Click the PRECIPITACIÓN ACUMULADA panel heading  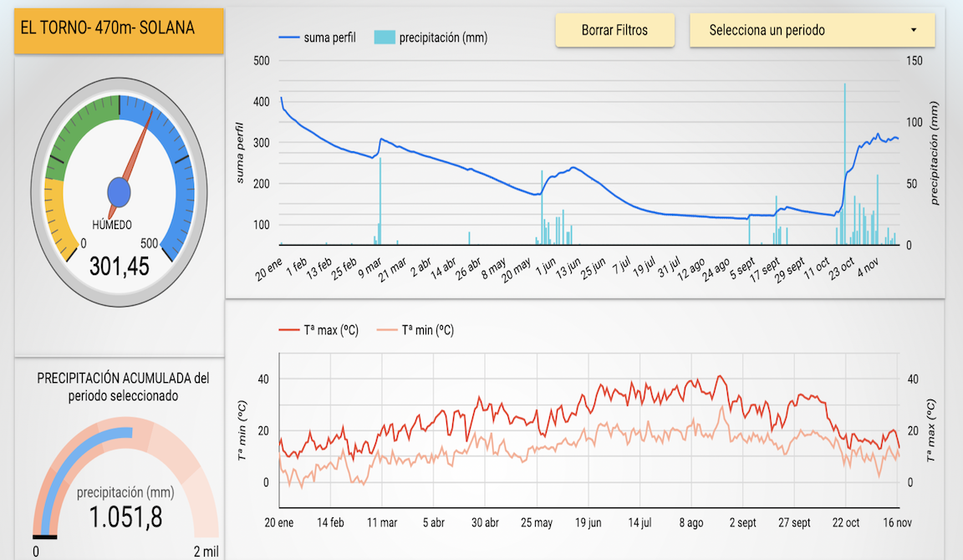(x=123, y=387)
